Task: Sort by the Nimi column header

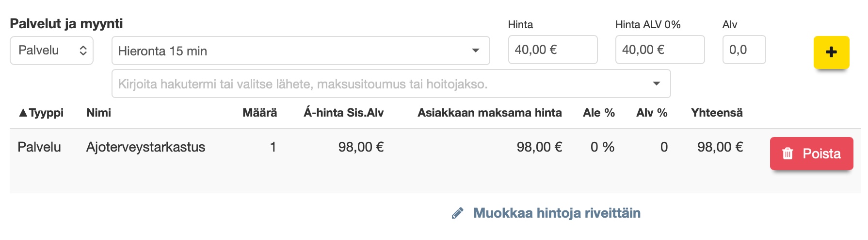Action: click(98, 113)
